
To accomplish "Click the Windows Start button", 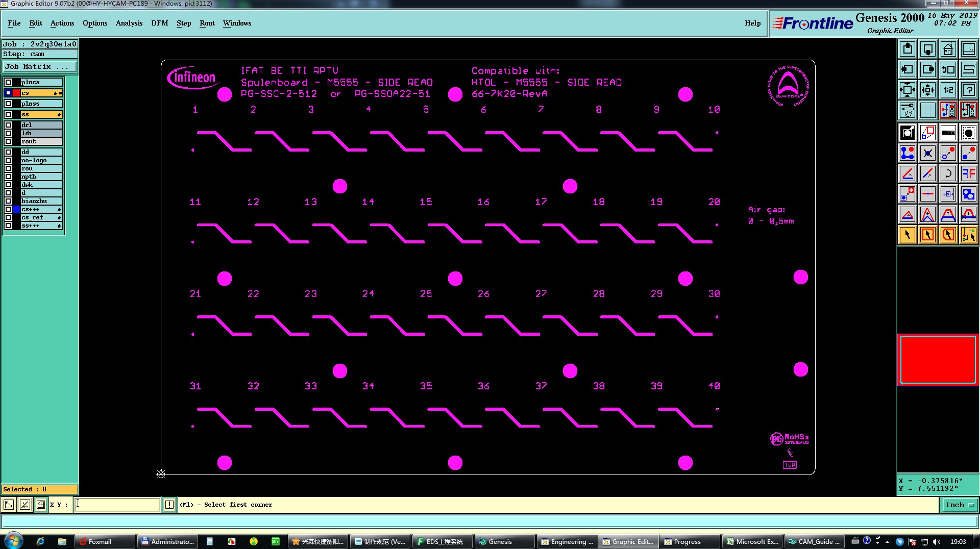I will pyautogui.click(x=13, y=541).
